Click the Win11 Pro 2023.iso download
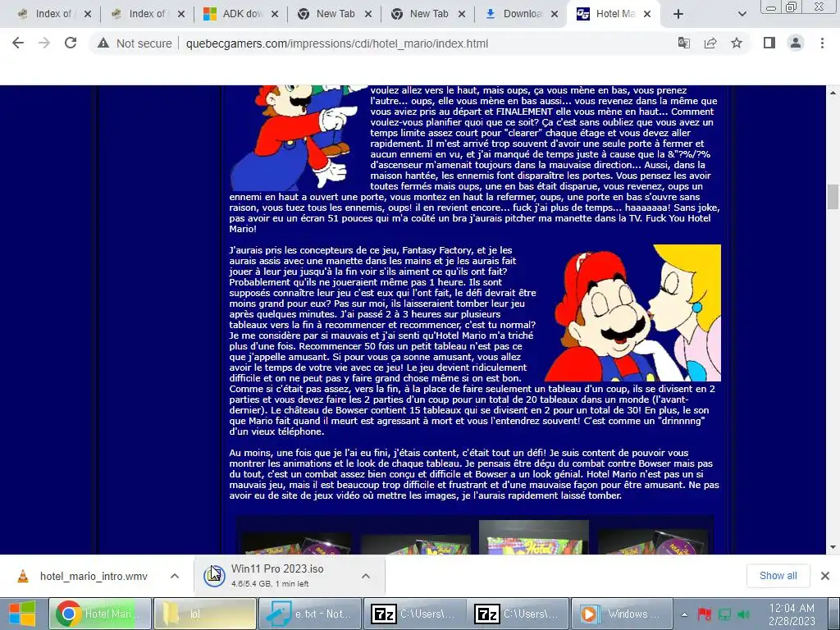The image size is (840, 630). click(277, 575)
